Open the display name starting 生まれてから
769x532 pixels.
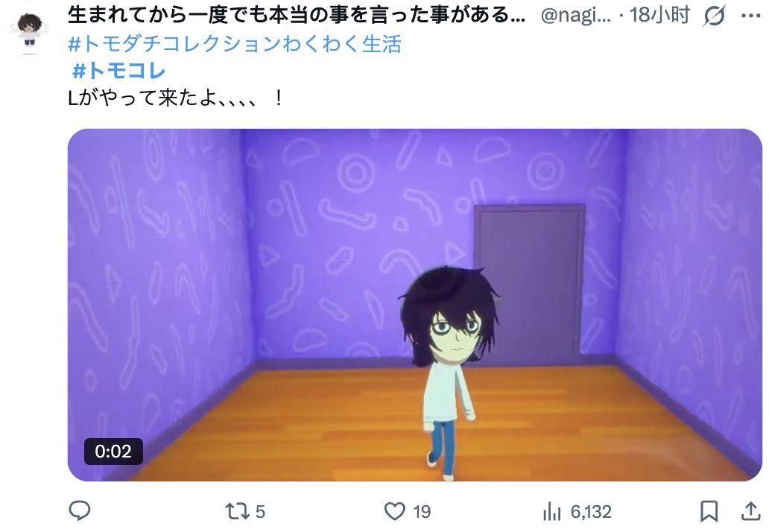[297, 16]
